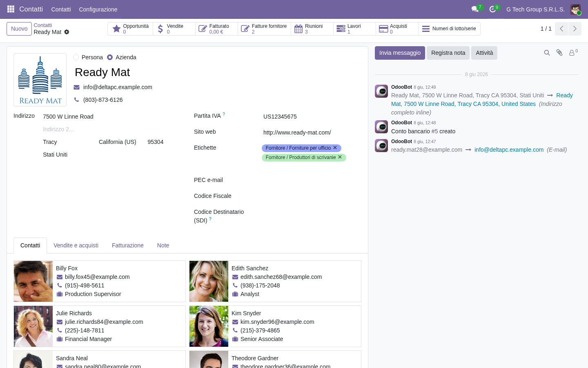This screenshot has height=368, width=588.
Task: Open the #5 bank account link
Action: click(x=434, y=131)
